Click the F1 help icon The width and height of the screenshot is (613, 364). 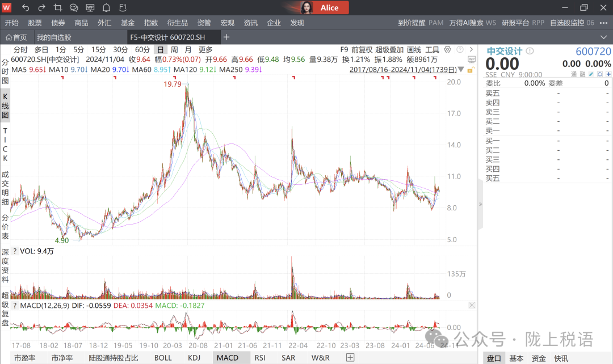[x=123, y=7]
